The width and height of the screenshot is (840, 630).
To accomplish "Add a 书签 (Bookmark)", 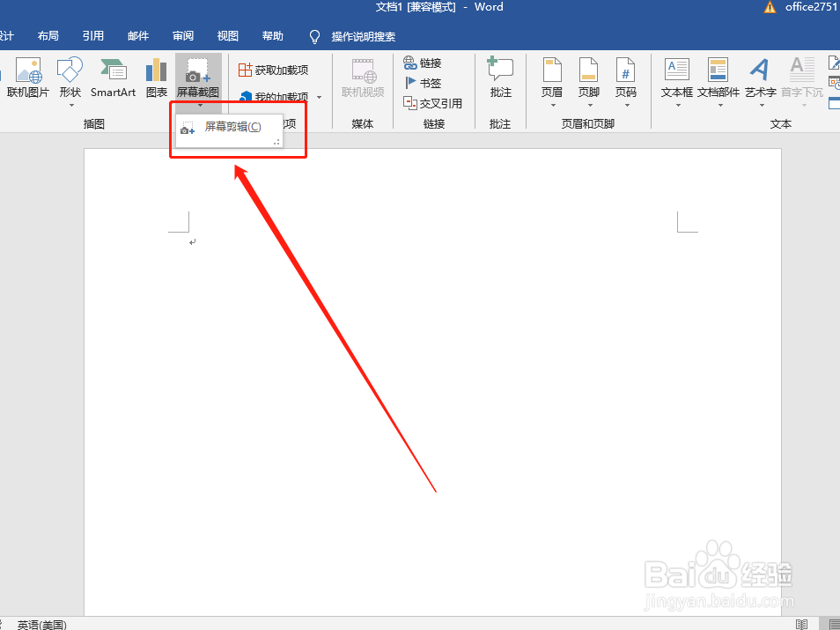I will [x=423, y=83].
